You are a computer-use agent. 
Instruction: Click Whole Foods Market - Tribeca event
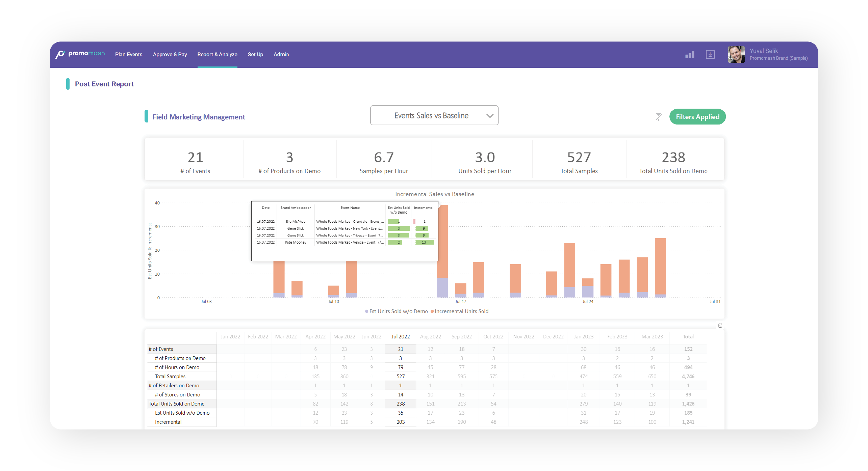coord(350,235)
